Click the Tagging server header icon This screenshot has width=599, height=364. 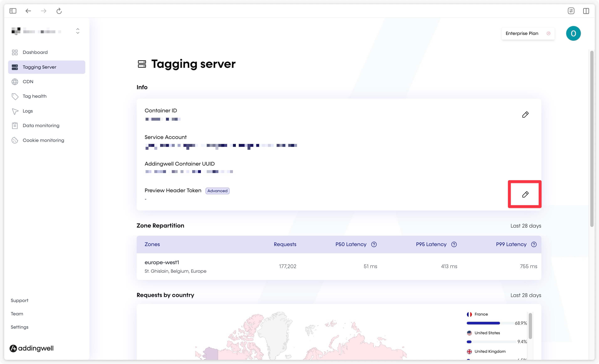[x=142, y=64]
